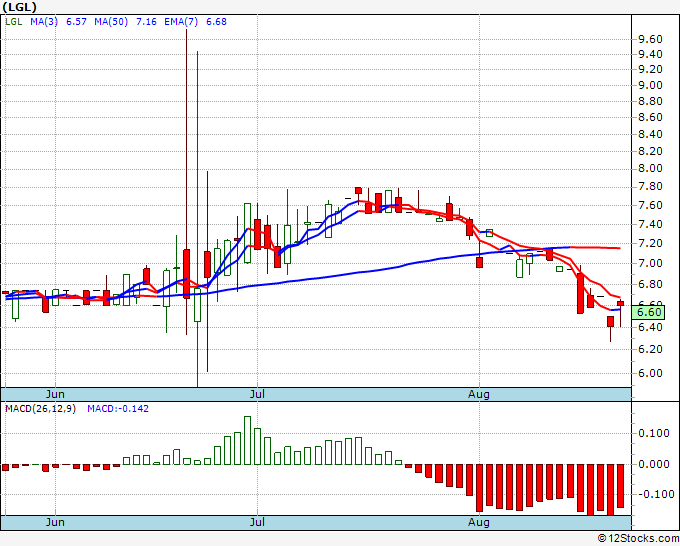This screenshot has height=546, width=680.
Task: Click the 6.00 price axis label
Action: [x=650, y=373]
